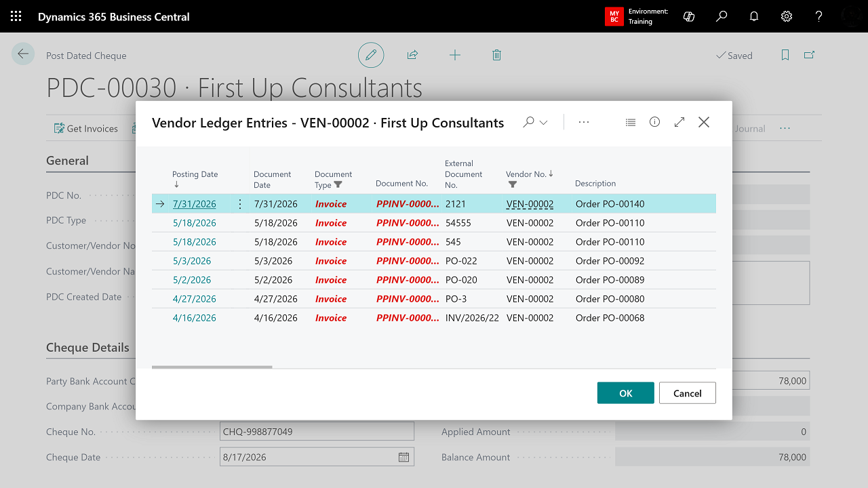This screenshot has height=488, width=868.
Task: Click the Cheque No. input field
Action: (x=317, y=432)
